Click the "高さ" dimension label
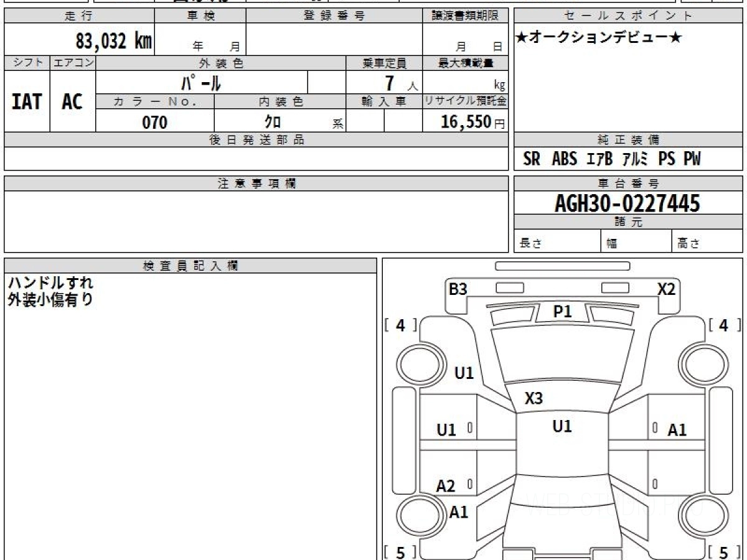The height and width of the screenshot is (560, 747). pos(688,244)
